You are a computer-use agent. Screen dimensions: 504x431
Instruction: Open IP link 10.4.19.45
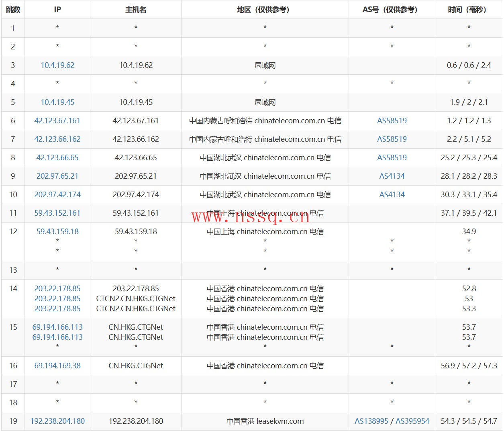(x=57, y=102)
